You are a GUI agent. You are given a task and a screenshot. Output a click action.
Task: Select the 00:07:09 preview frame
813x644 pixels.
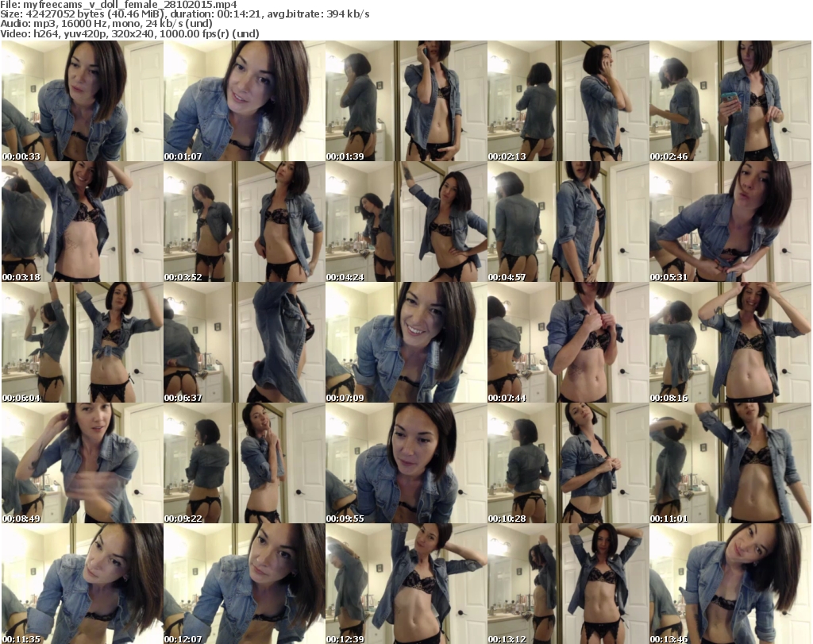[x=406, y=343]
